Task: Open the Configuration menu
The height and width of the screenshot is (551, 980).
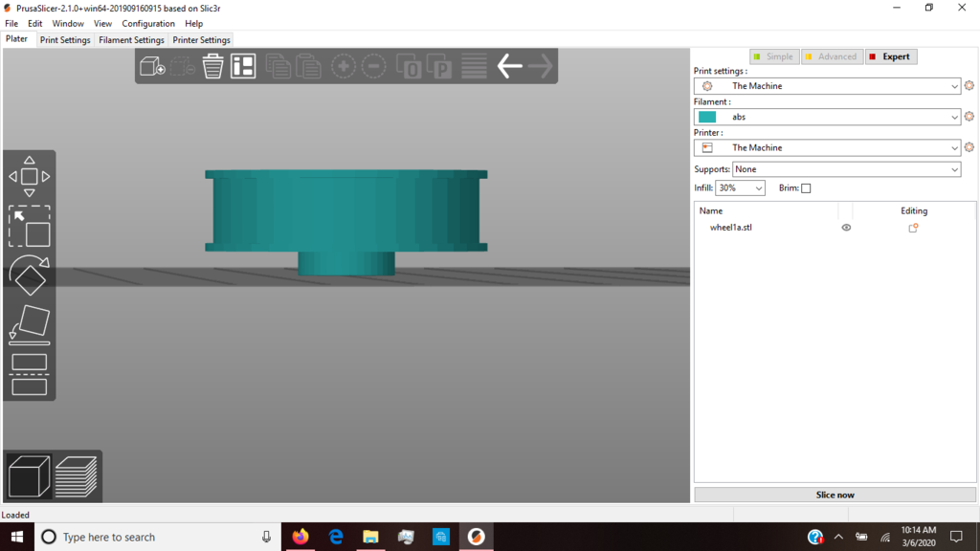Action: (148, 23)
